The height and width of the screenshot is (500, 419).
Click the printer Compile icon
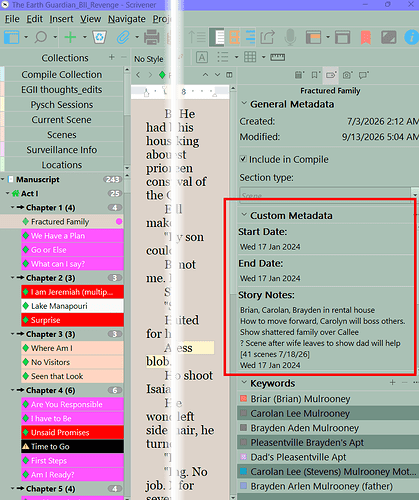(x=152, y=37)
